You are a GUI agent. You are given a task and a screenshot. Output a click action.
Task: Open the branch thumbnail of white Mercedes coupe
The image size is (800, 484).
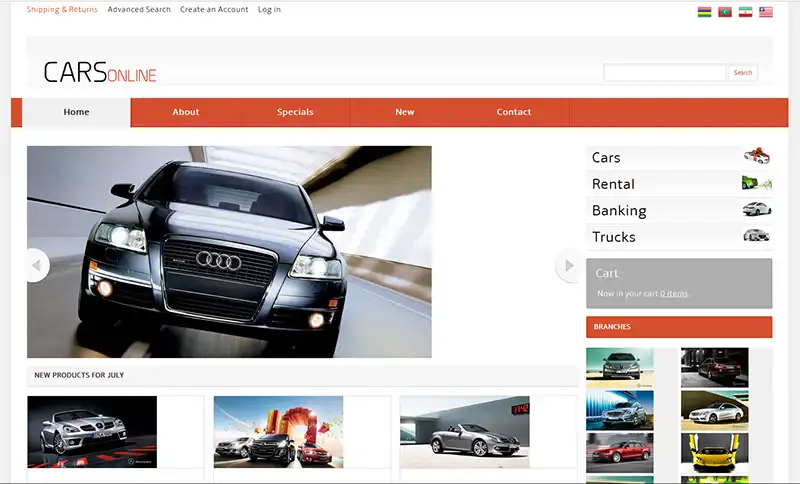(714, 411)
